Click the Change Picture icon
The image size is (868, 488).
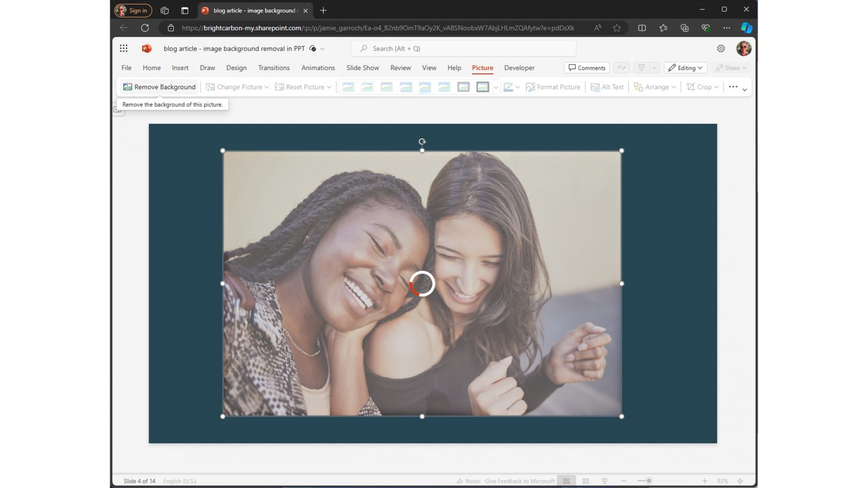209,86
